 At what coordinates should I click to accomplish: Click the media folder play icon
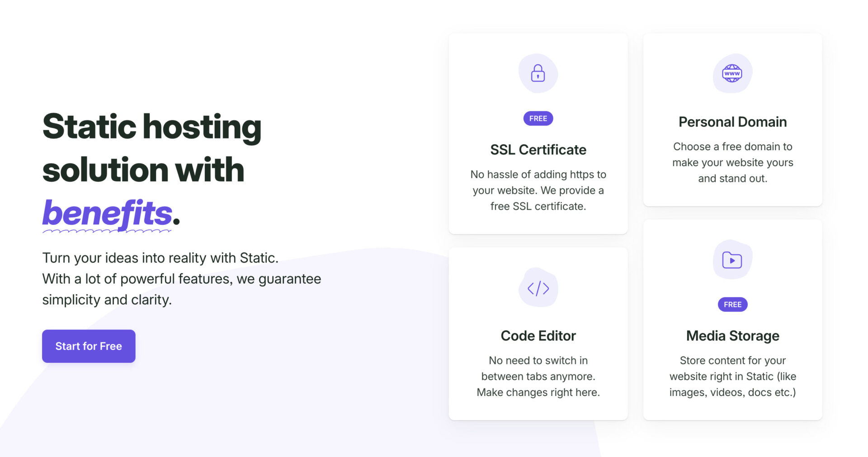coord(732,260)
